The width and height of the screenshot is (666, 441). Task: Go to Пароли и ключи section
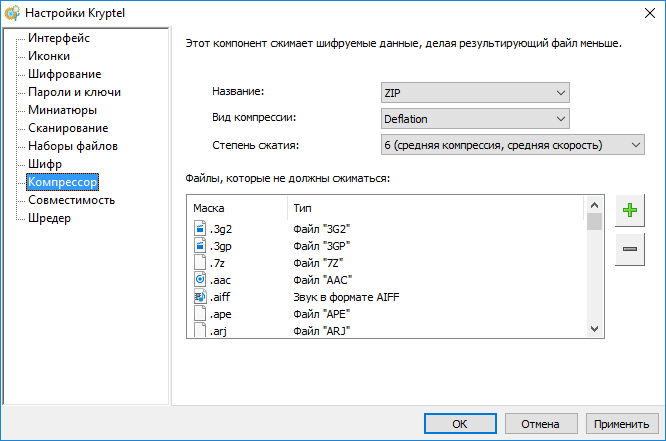click(74, 92)
